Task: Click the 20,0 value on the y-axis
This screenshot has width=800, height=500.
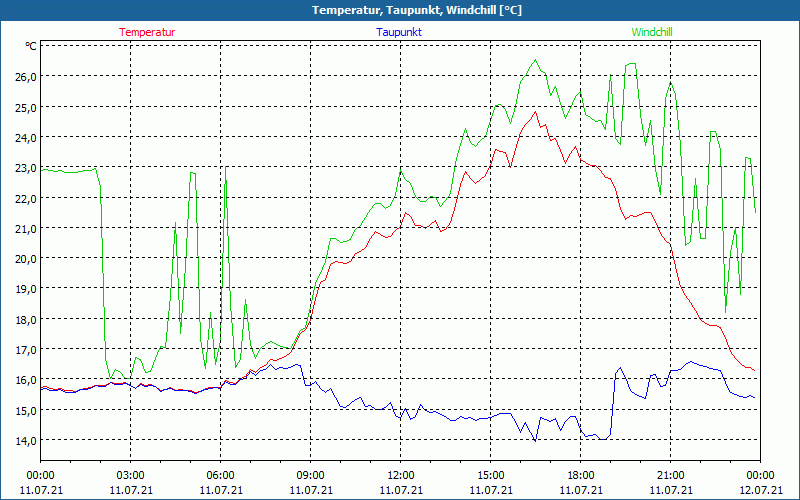Action: (x=25, y=258)
